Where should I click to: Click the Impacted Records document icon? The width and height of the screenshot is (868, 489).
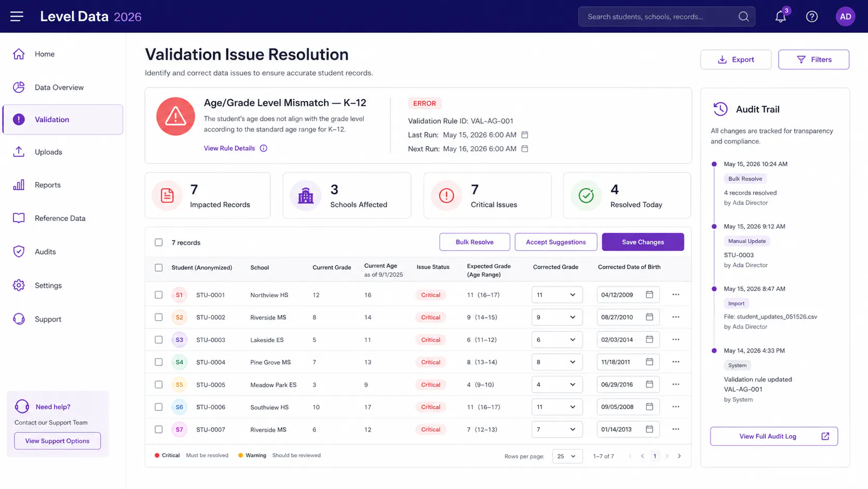click(167, 195)
